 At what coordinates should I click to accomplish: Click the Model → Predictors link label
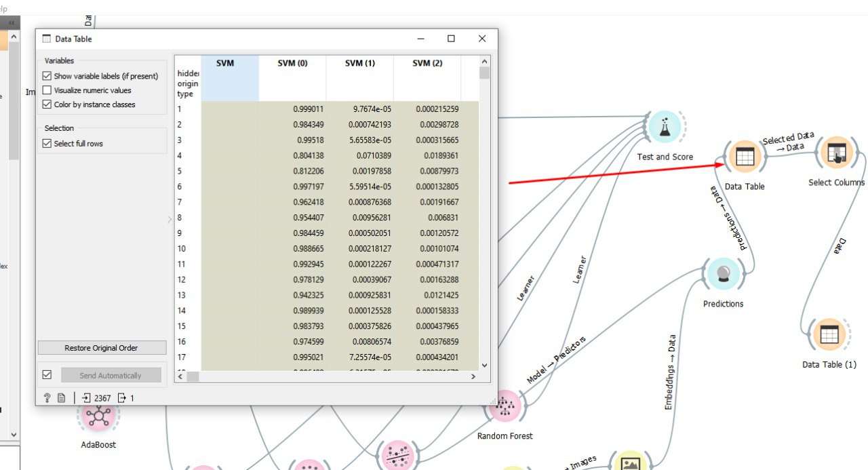pyautogui.click(x=556, y=359)
